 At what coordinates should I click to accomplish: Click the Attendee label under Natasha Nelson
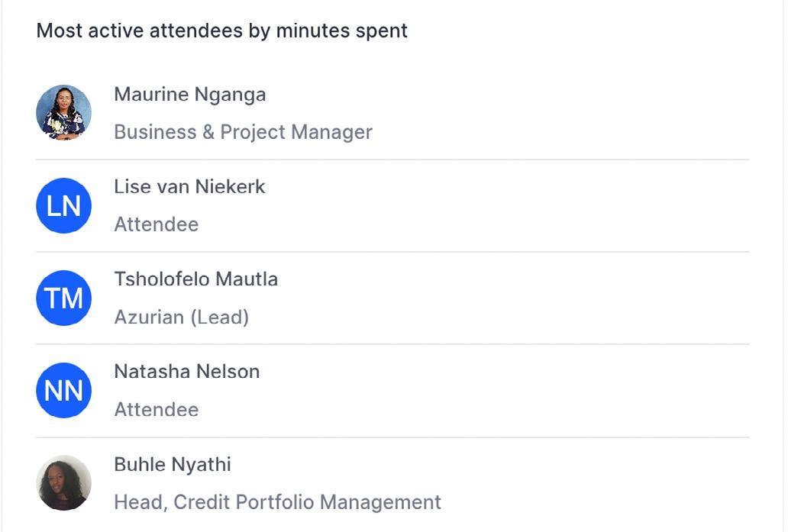(x=156, y=410)
